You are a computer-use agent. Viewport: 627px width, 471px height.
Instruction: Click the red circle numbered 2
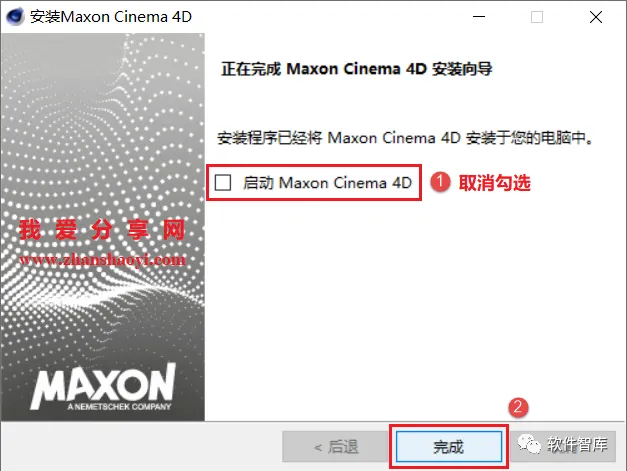[518, 407]
